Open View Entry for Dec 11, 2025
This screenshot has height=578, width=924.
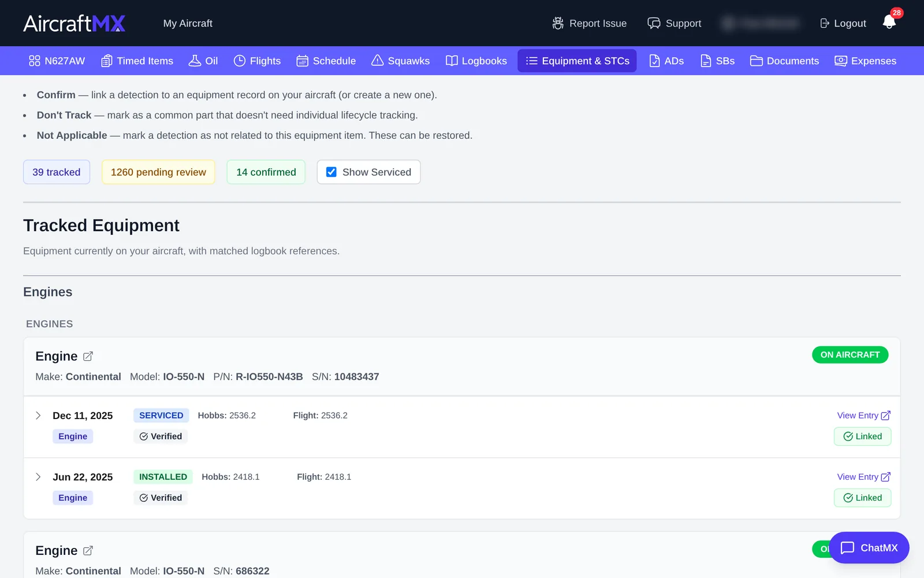click(864, 416)
